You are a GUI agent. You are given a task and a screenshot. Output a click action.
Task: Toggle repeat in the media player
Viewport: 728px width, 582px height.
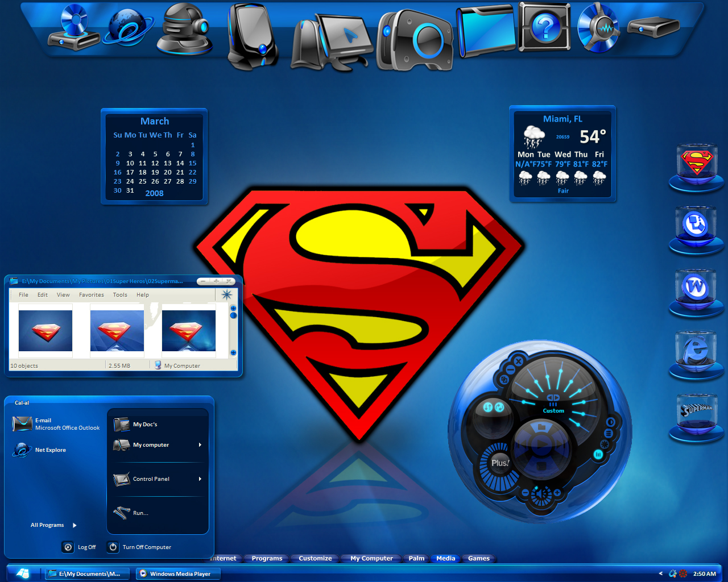point(499,407)
